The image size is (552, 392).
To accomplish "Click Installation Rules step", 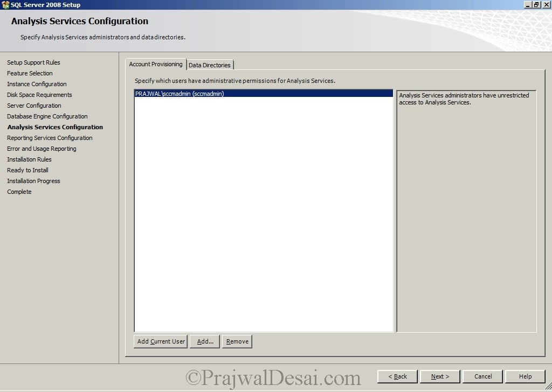I will pyautogui.click(x=29, y=159).
